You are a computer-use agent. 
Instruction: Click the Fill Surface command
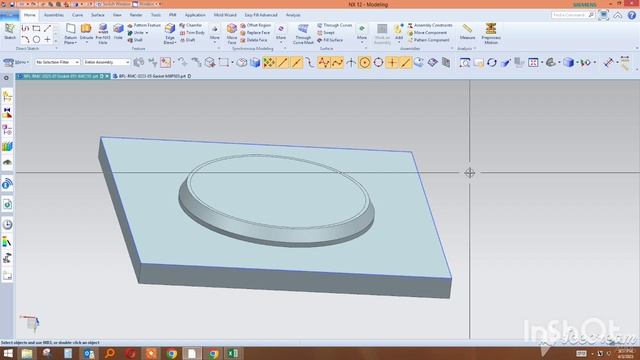tap(330, 40)
